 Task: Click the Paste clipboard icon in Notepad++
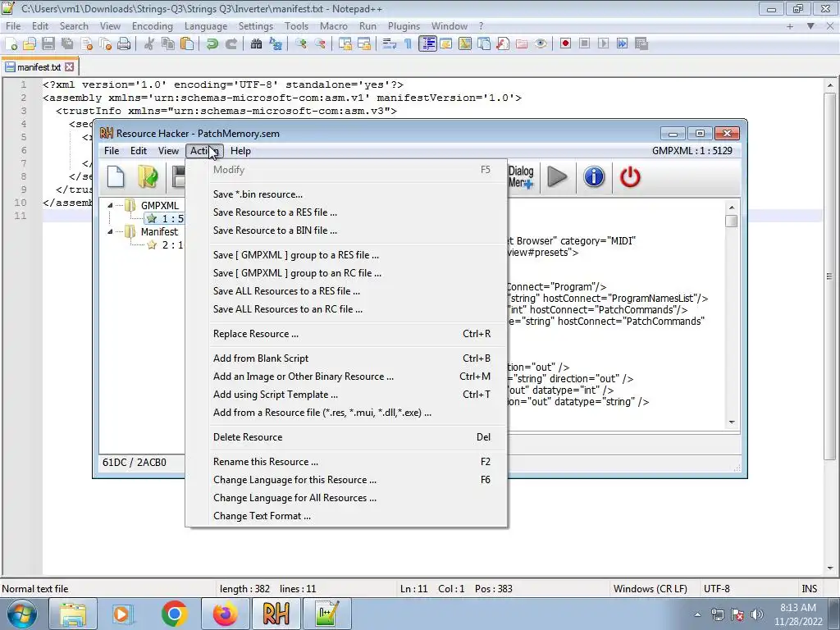coord(187,44)
